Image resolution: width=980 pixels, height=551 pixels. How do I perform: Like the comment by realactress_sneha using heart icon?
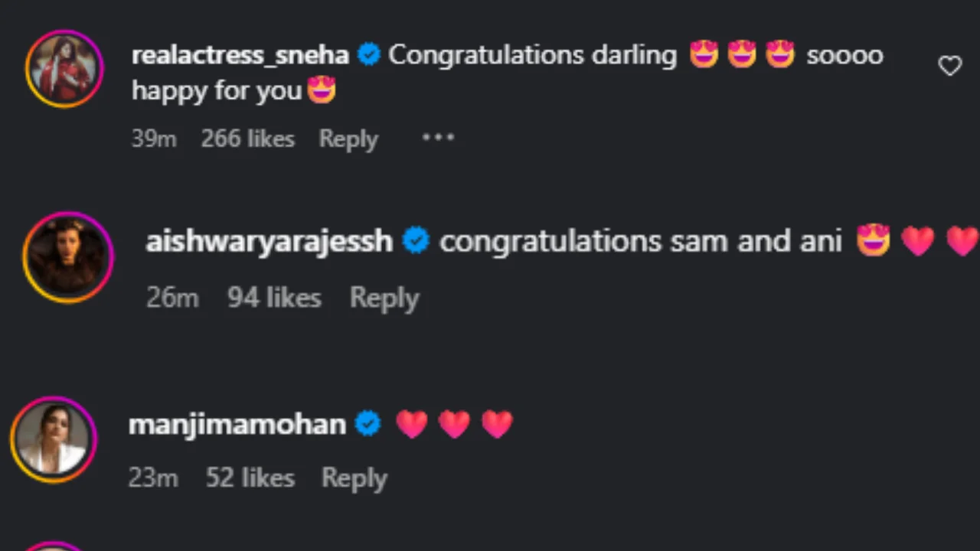(950, 65)
